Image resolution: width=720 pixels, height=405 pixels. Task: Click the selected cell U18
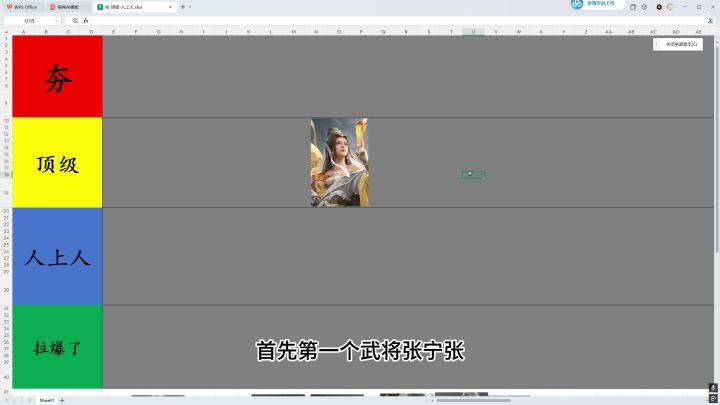[473, 174]
